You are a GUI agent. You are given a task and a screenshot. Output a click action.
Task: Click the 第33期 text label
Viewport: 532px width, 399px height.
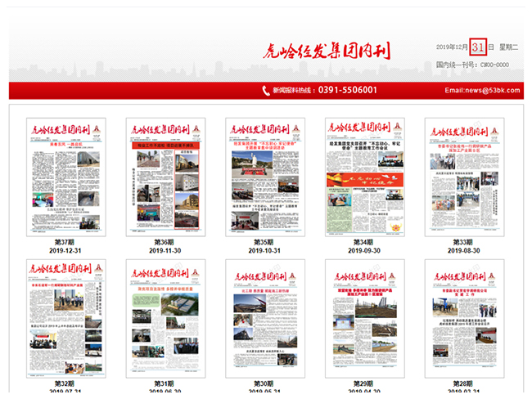[463, 243]
